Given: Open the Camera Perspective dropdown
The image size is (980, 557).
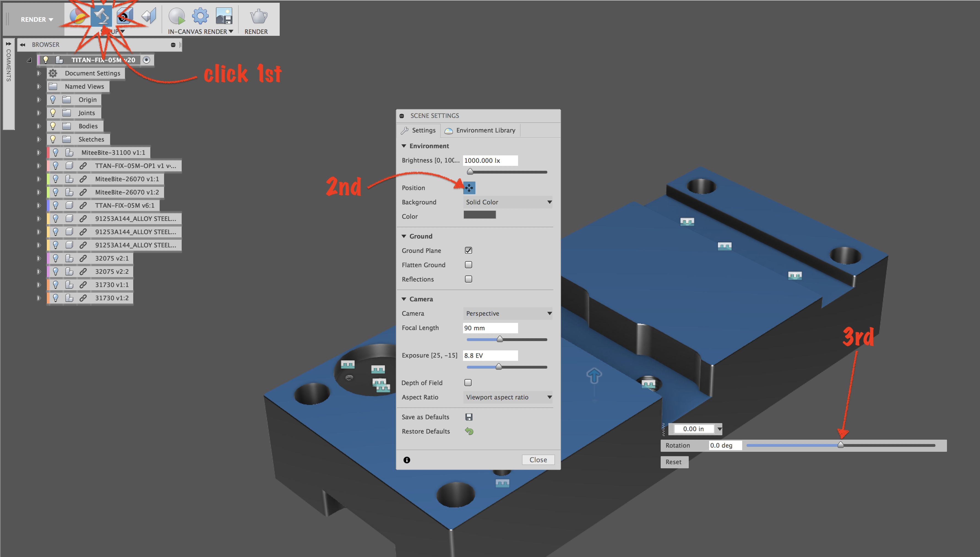Looking at the screenshot, I should (508, 313).
